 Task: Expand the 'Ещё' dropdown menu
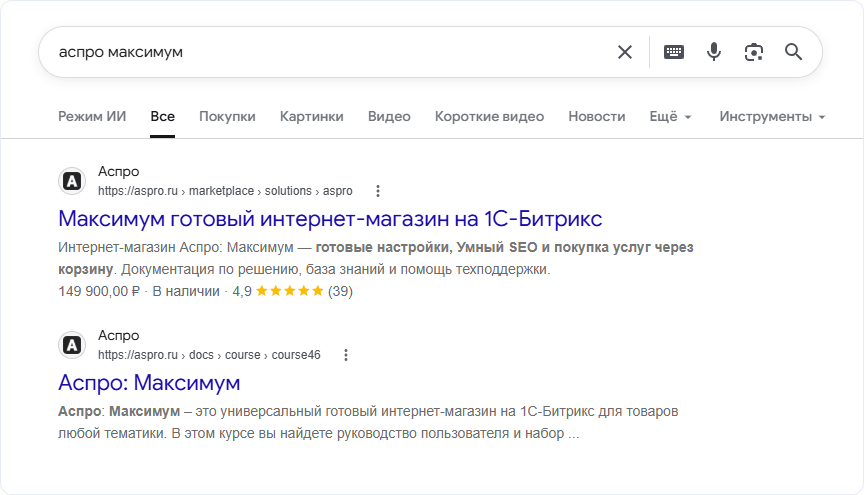pyautogui.click(x=671, y=116)
